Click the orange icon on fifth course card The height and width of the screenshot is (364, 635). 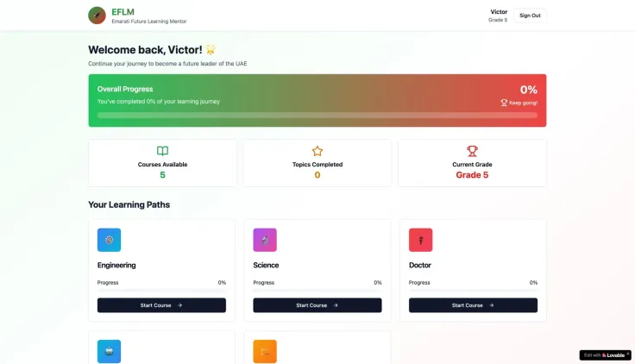tap(265, 351)
